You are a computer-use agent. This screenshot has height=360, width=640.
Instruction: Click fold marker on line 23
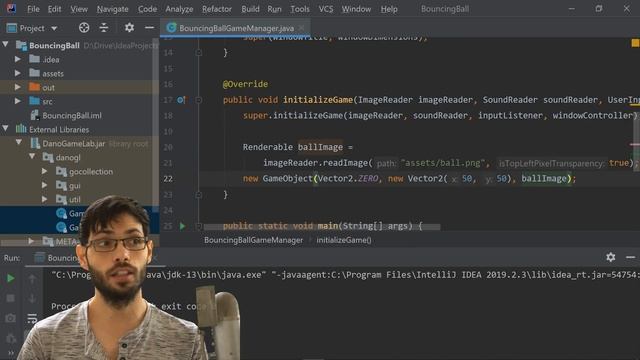click(x=199, y=195)
